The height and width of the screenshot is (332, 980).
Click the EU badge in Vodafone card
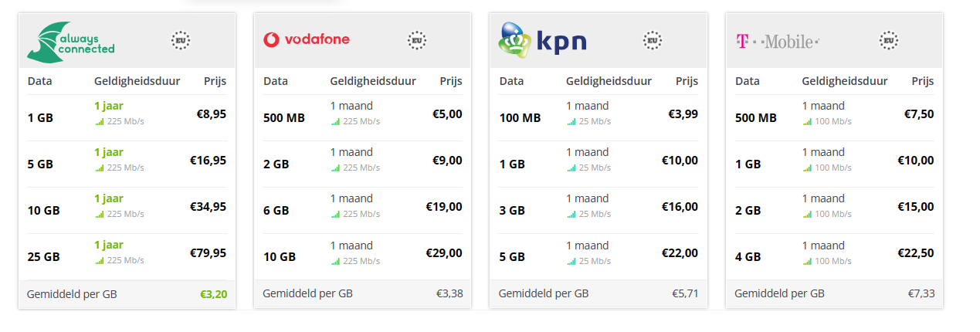tap(417, 40)
